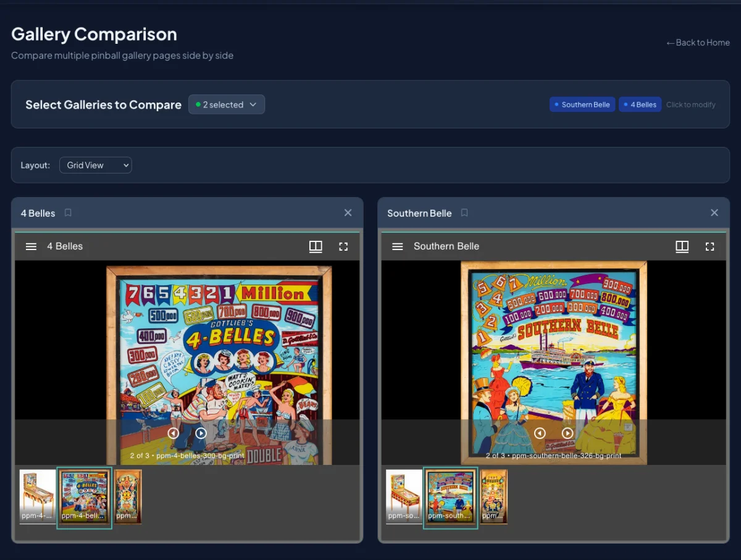Enter fullscreen in the 4 Belles viewer
741x560 pixels.
(x=343, y=246)
